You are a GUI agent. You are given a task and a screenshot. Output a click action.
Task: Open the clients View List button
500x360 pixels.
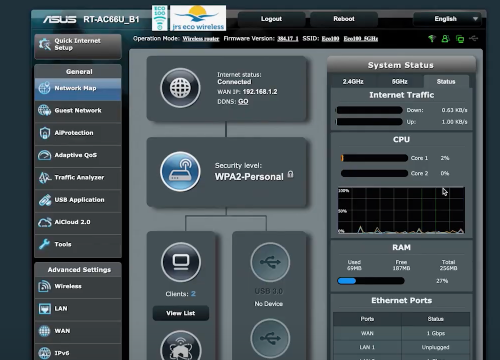click(x=181, y=313)
